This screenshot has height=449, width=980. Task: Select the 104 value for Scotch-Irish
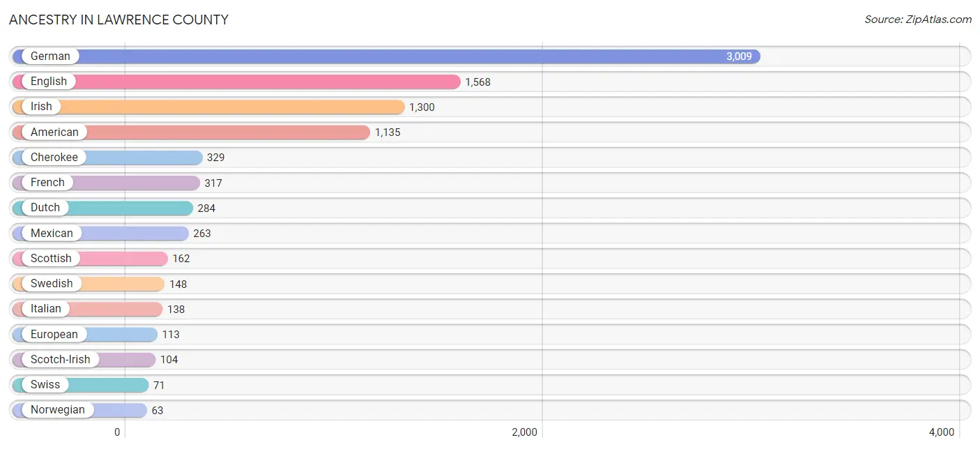169,360
